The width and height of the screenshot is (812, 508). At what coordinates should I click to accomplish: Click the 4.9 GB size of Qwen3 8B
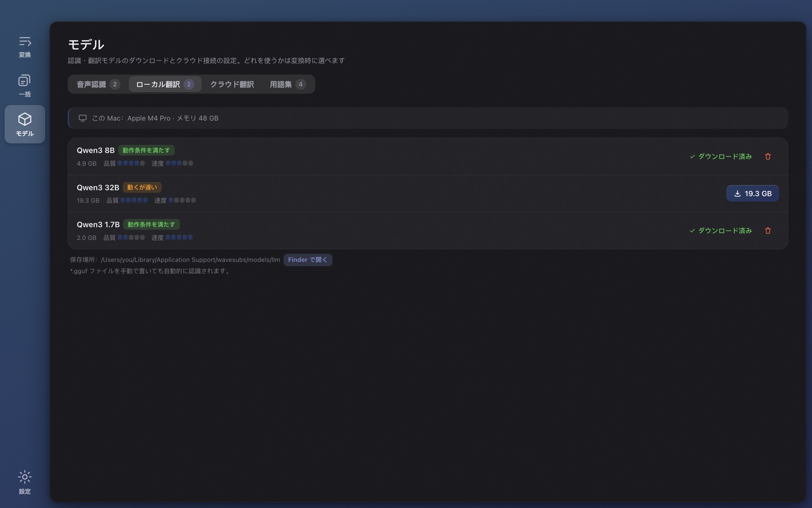[x=87, y=163]
